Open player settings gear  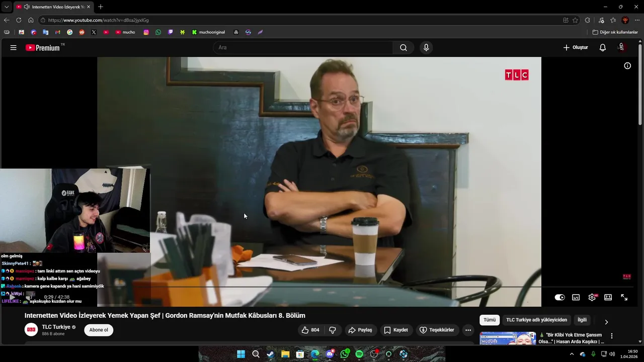(592, 298)
